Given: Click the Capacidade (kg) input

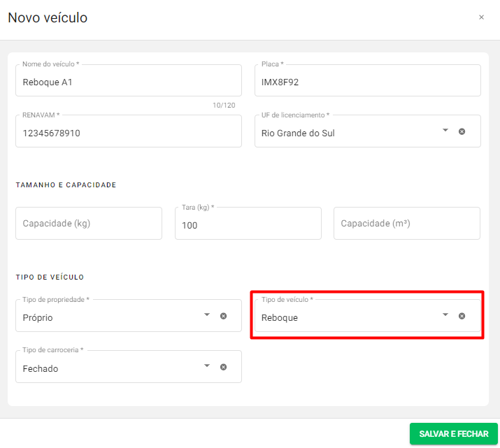Looking at the screenshot, I should (x=89, y=224).
